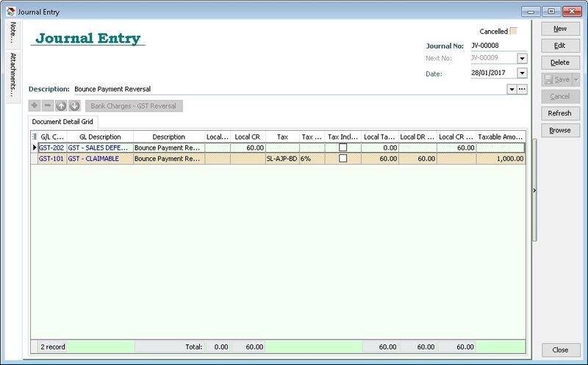Click Bank Charges - GST Reversal button

click(x=134, y=106)
